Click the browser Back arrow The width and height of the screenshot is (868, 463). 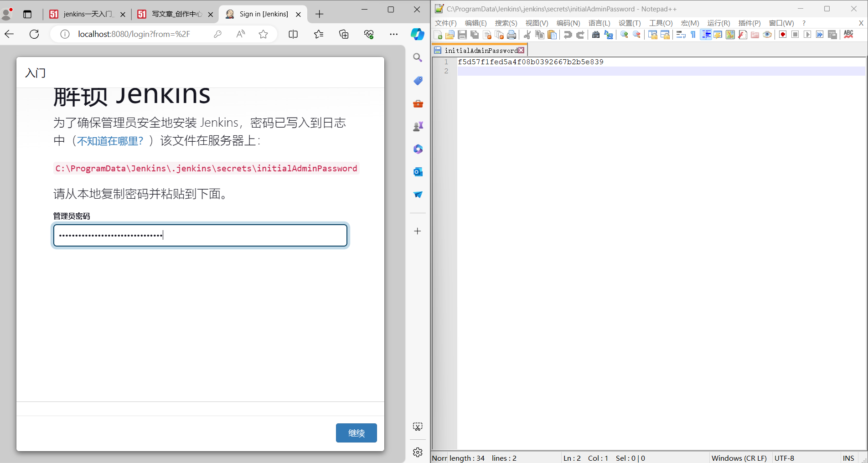[x=9, y=34]
